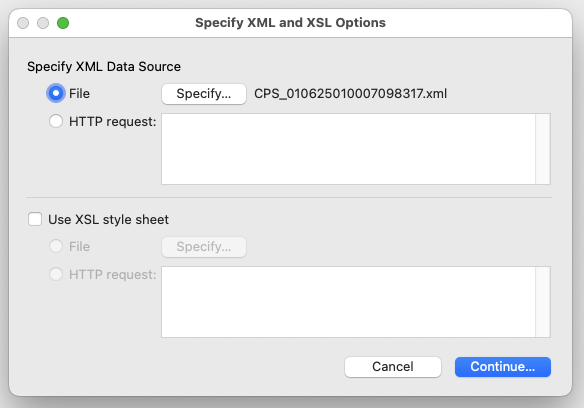Screen dimensions: 584x408
Task: Select the dimmed File radio under XSL style sheet
Action: click(56, 246)
